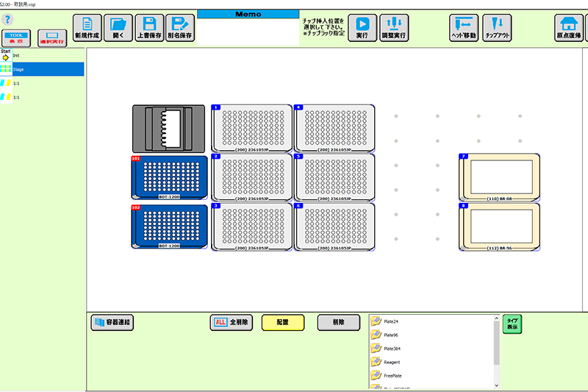This screenshot has width=588, height=392.
Task: Create a new file with 新規作成
Action: coord(87,28)
